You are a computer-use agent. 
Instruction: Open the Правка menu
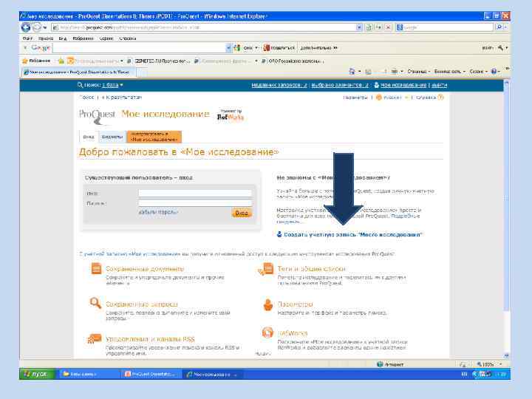46,38
